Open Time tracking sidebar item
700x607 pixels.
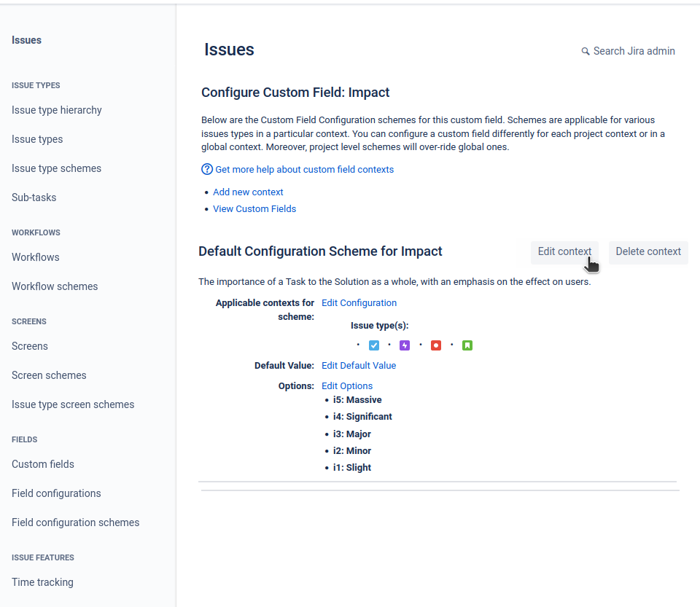(x=42, y=582)
